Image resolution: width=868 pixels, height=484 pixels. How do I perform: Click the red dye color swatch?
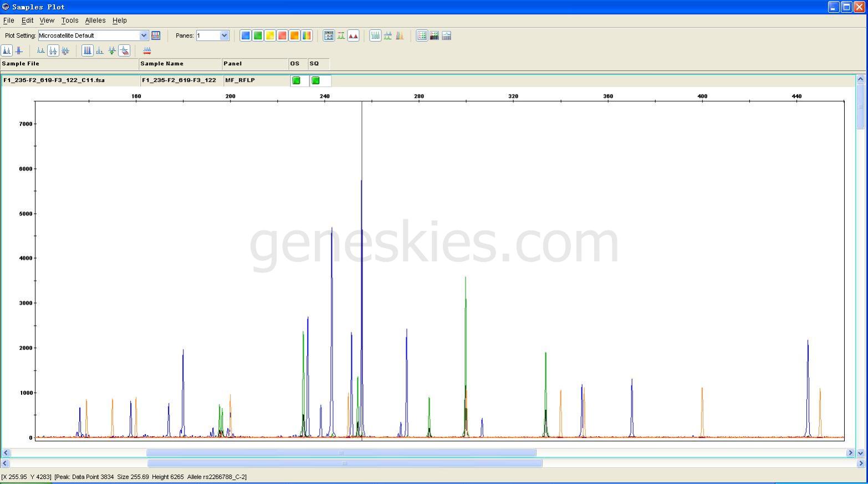pyautogui.click(x=282, y=35)
